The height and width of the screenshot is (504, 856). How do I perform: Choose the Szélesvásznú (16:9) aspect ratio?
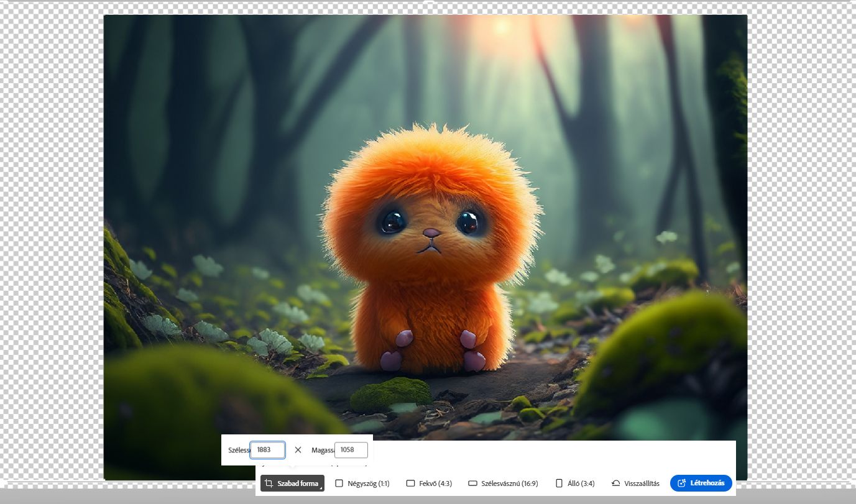point(503,483)
